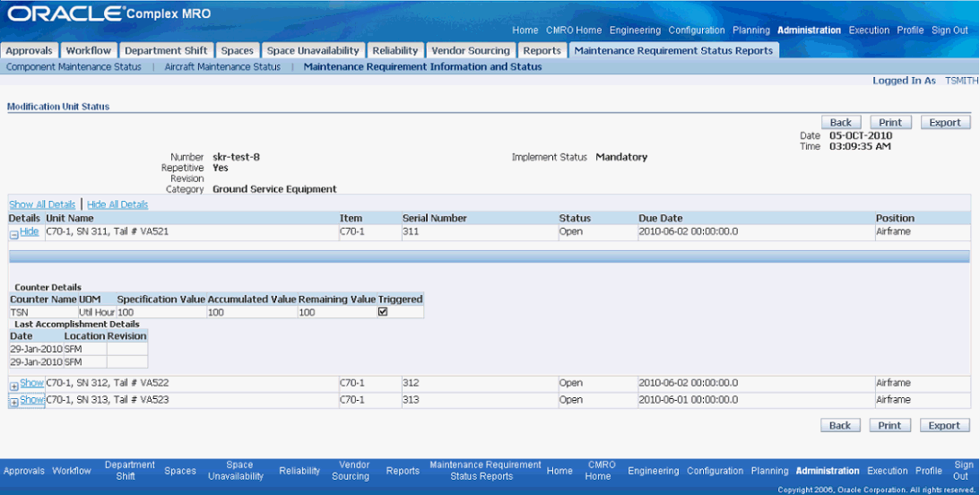This screenshot has height=495, width=980.
Task: Open the Workflow tab
Action: click(89, 50)
